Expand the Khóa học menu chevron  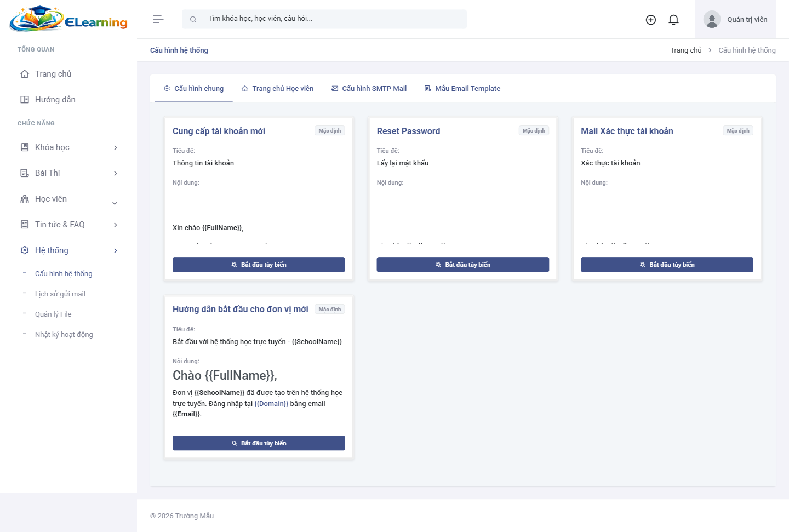tap(115, 148)
